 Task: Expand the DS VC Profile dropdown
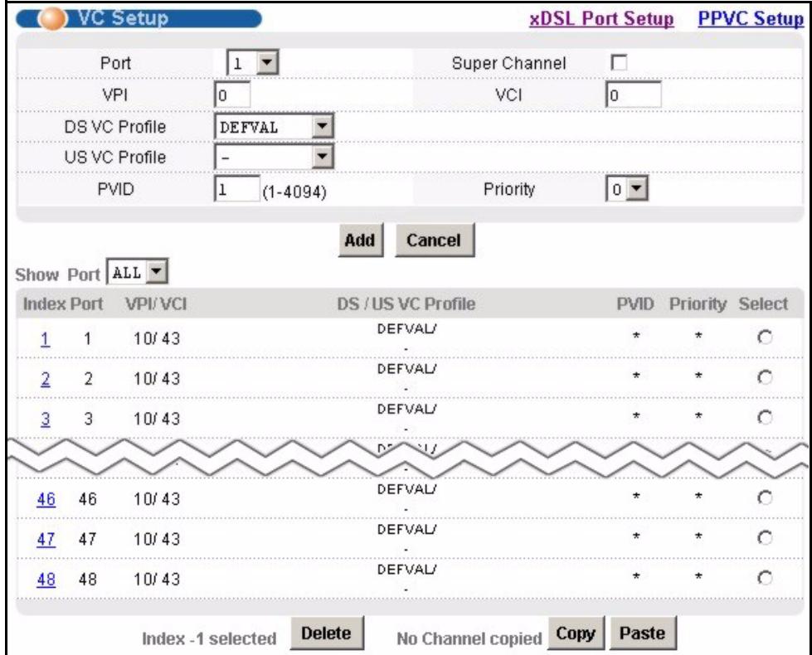pos(274,126)
